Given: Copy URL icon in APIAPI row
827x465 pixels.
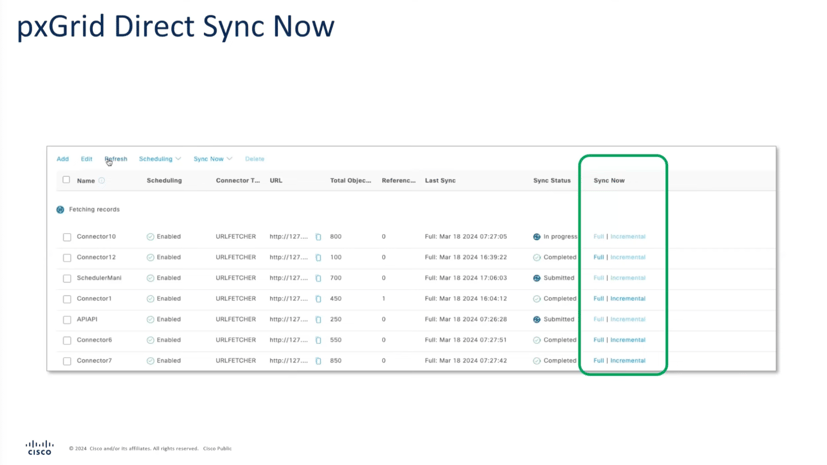Looking at the screenshot, I should click(x=318, y=319).
